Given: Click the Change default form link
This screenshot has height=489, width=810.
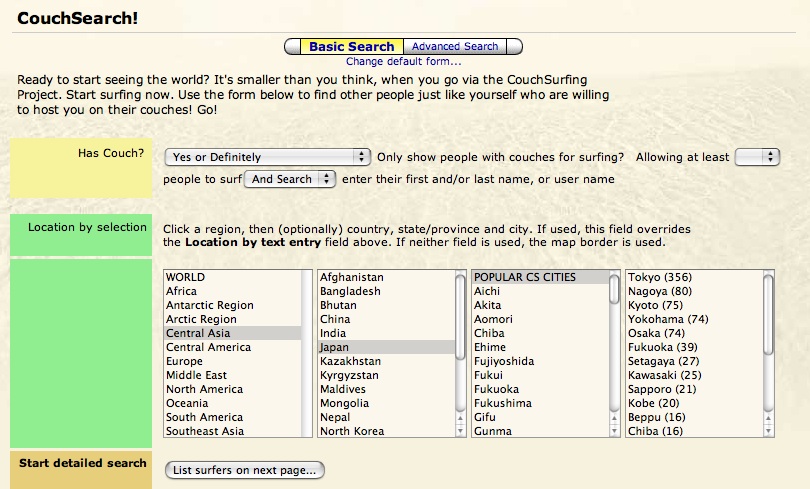Looking at the screenshot, I should tap(403, 61).
